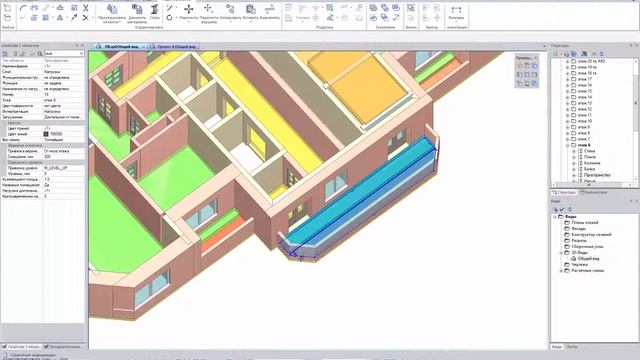Select Общий вид under 3D-Виды

pos(588,259)
